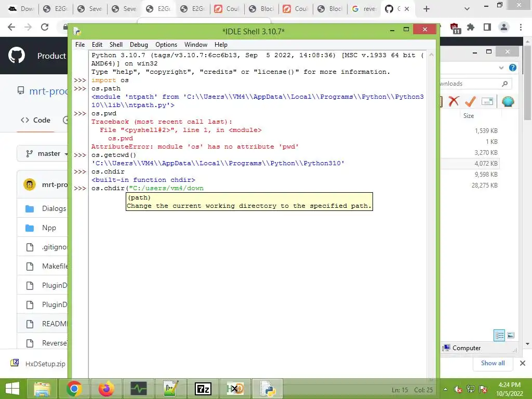Open 7-Zip from taskbar
This screenshot has height=399, width=532.
(x=203, y=389)
